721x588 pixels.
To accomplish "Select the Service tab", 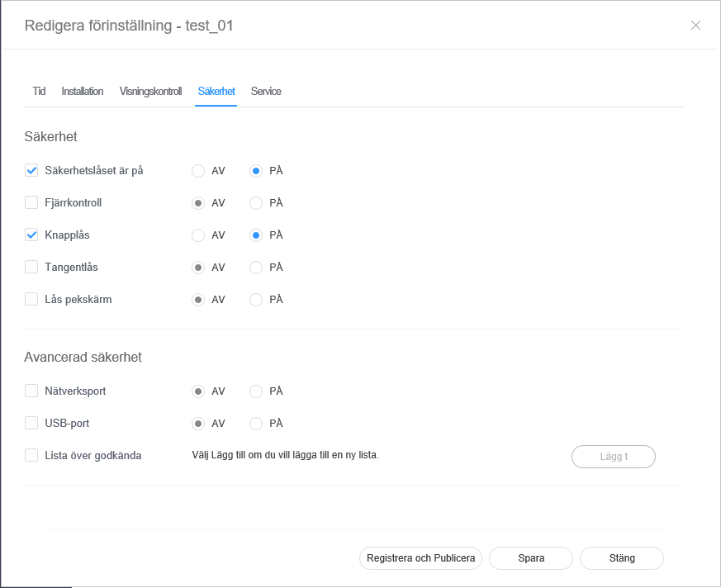I will (x=266, y=92).
